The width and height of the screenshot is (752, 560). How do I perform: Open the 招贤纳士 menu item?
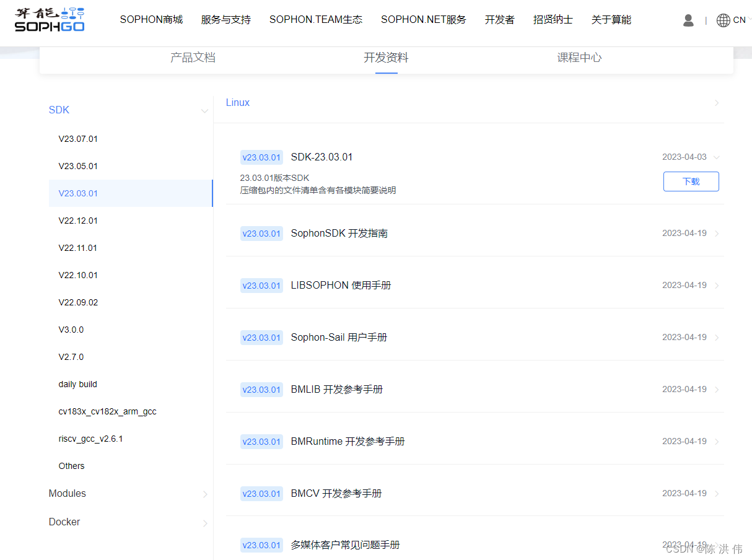pos(553,19)
